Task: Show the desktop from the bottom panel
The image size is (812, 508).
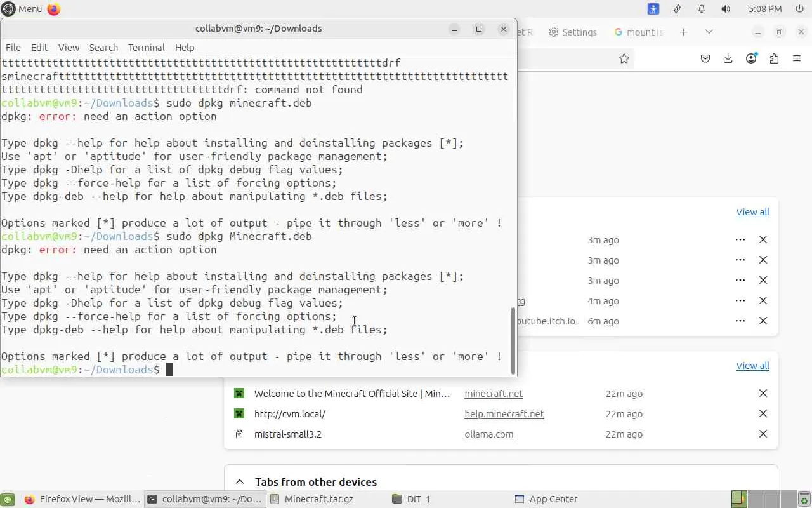Action: [x=6, y=499]
